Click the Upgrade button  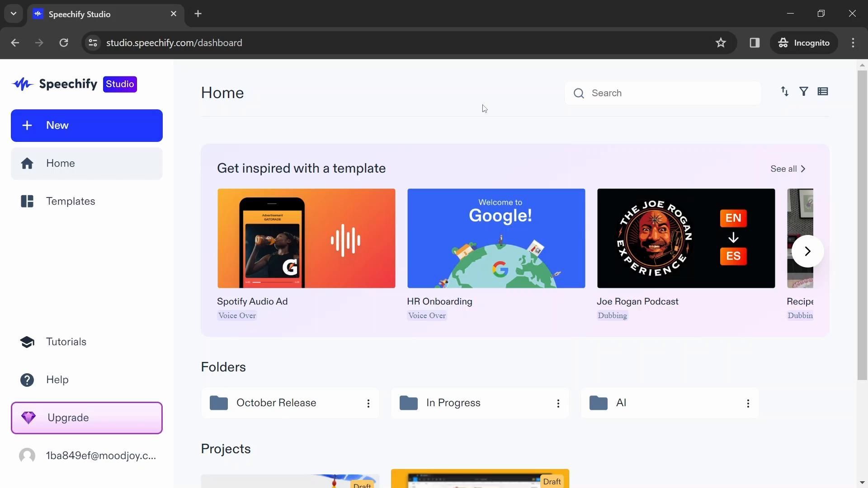(87, 418)
